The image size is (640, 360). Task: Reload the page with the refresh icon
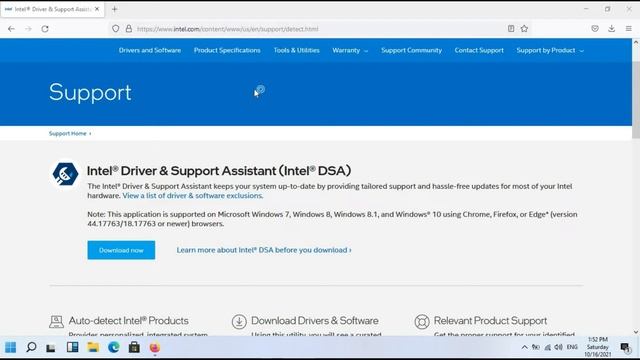pyautogui.click(x=45, y=29)
